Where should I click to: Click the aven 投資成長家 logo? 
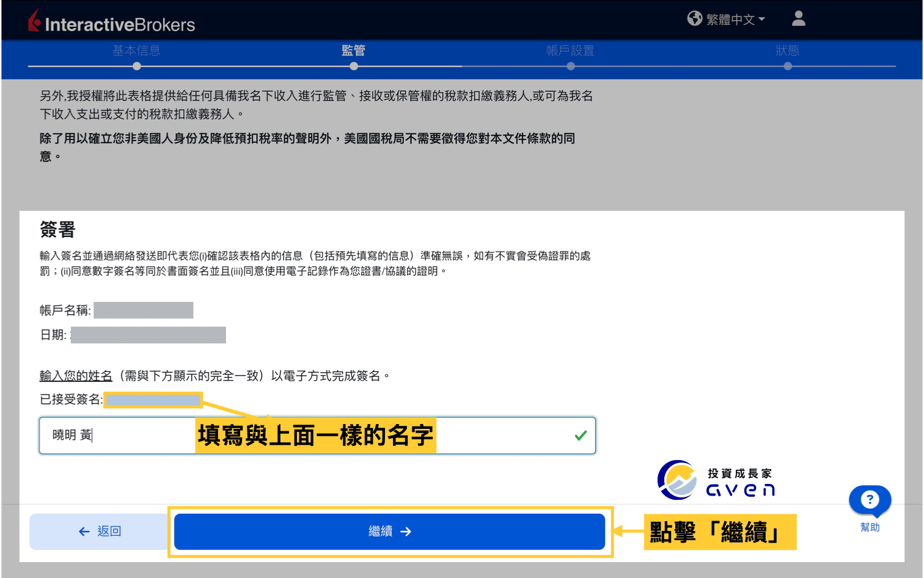716,480
